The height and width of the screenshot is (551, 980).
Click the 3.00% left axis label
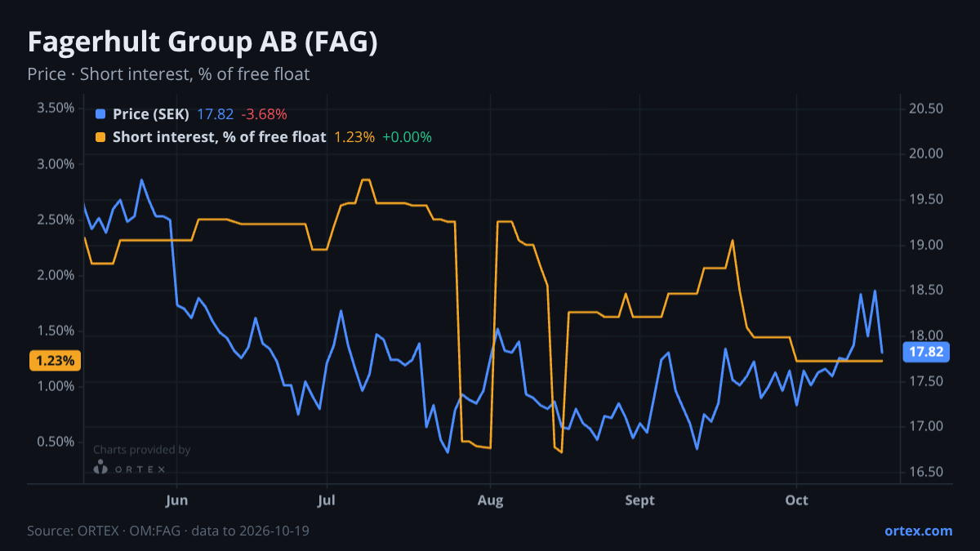pyautogui.click(x=56, y=164)
